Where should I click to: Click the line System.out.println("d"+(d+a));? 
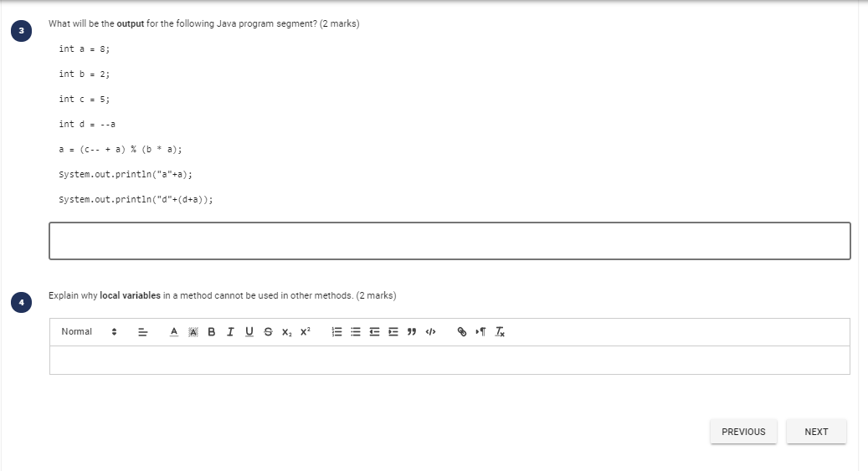[x=136, y=199]
